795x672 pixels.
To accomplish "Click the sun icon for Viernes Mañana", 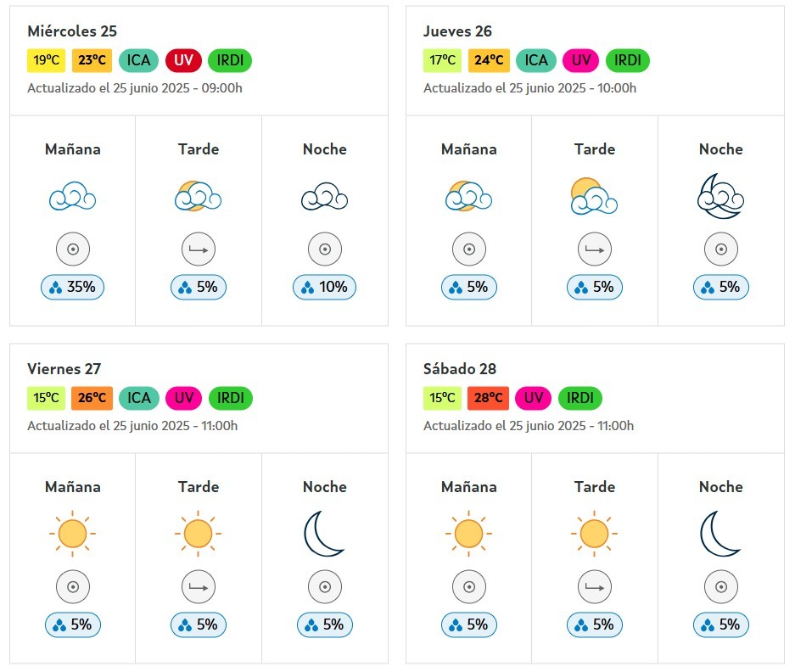I will [72, 534].
